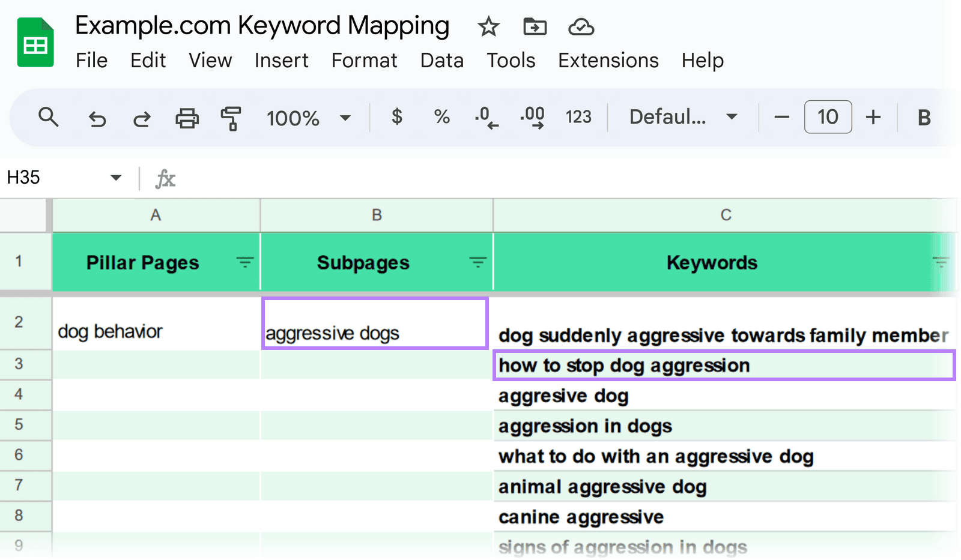Viewport: 961px width, 560px height.
Task: Open the Extensions menu
Action: click(x=607, y=60)
